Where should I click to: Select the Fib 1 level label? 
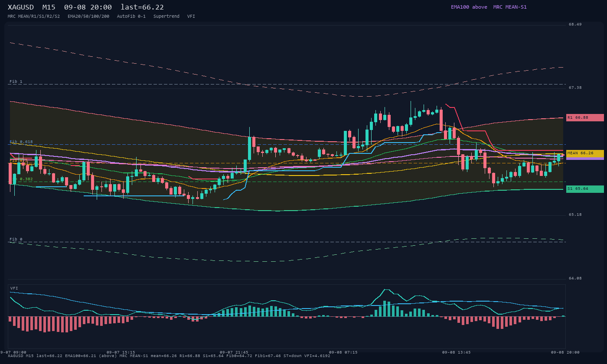point(16,81)
